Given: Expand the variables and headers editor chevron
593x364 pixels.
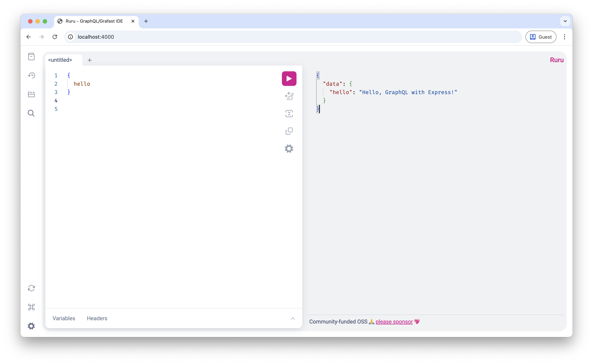Looking at the screenshot, I should [292, 318].
